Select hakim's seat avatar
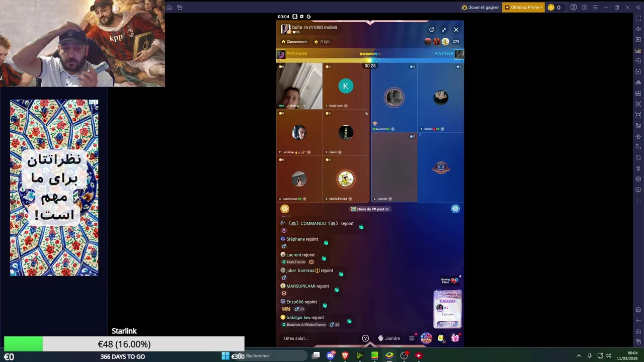This screenshot has height=362, width=644. tap(346, 133)
